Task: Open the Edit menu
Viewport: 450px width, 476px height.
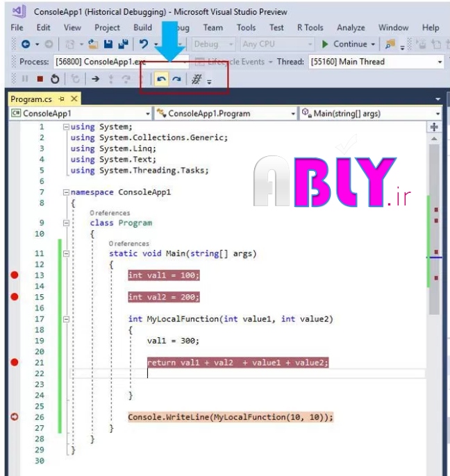Action: pyautogui.click(x=43, y=28)
